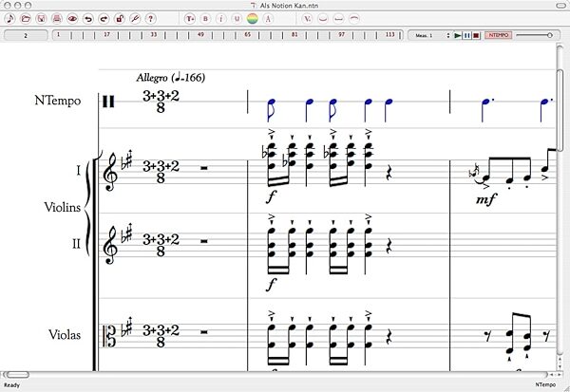Click the font style A icon
The image size is (570, 392).
coord(268,19)
